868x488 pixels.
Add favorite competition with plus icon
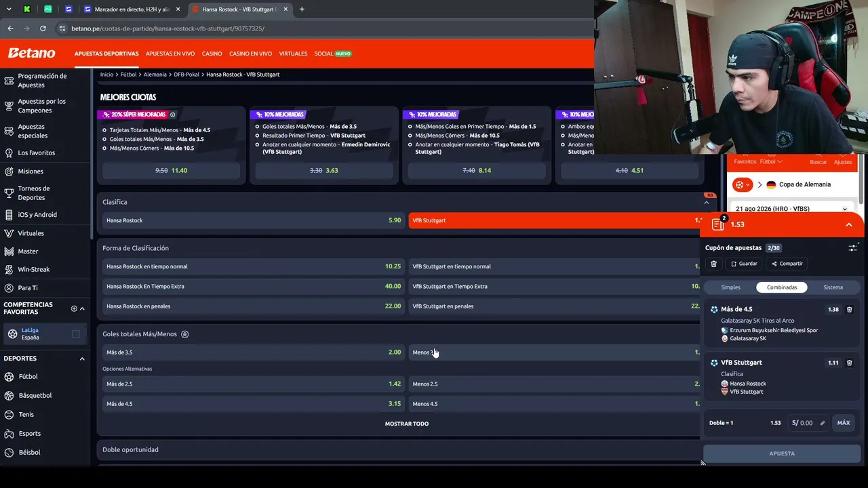click(x=74, y=308)
